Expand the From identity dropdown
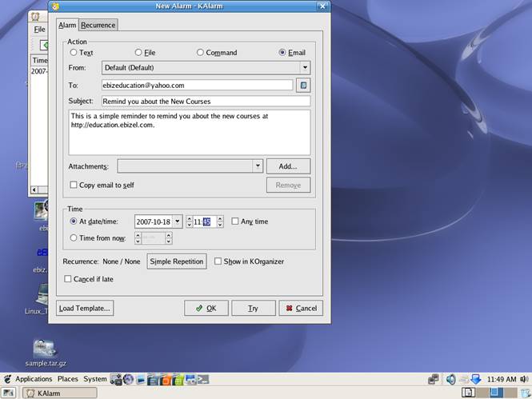 (305, 68)
